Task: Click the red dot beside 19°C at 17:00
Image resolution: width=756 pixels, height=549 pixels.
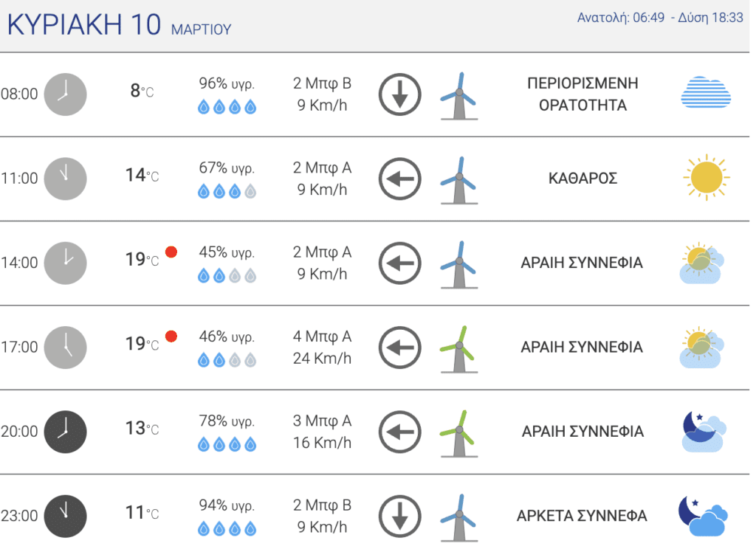Action: 171,336
